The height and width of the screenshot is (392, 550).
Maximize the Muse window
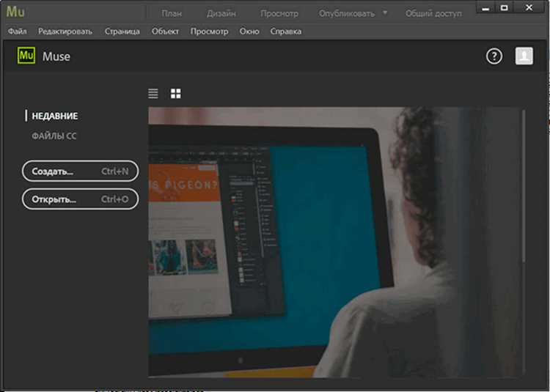(504, 8)
